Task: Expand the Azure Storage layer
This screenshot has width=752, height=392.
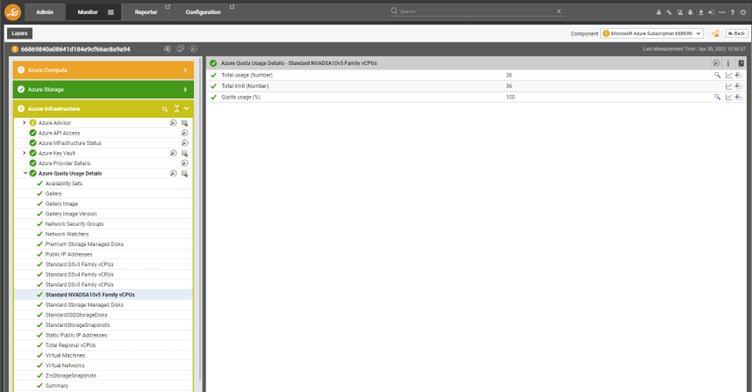Action: click(185, 90)
